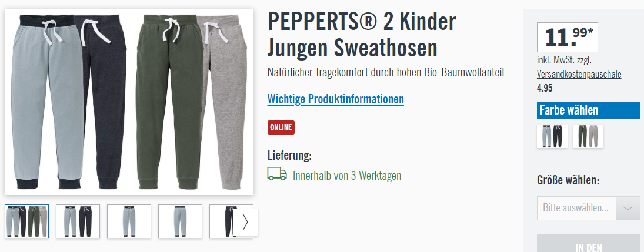Click the 11.99 price box
Image resolution: width=644 pixels, height=252 pixels.
click(x=567, y=38)
